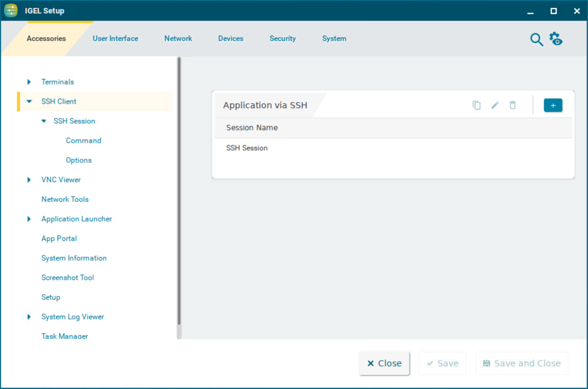Delete the SSH Session via the trash icon

click(x=513, y=105)
